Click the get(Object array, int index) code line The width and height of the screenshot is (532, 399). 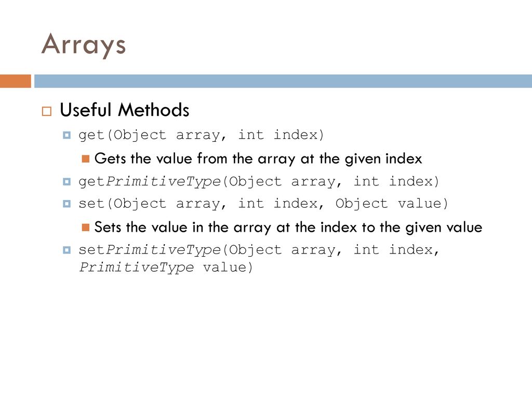202,136
